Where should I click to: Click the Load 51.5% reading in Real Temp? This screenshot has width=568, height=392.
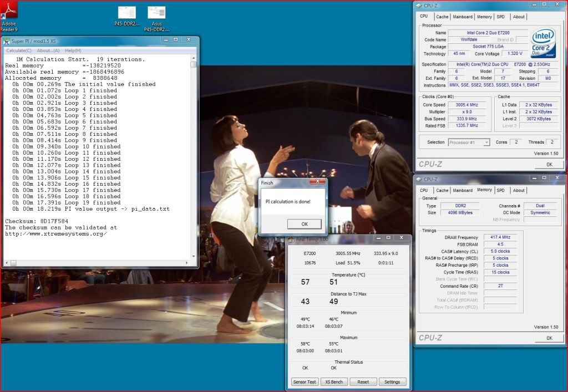348,263
